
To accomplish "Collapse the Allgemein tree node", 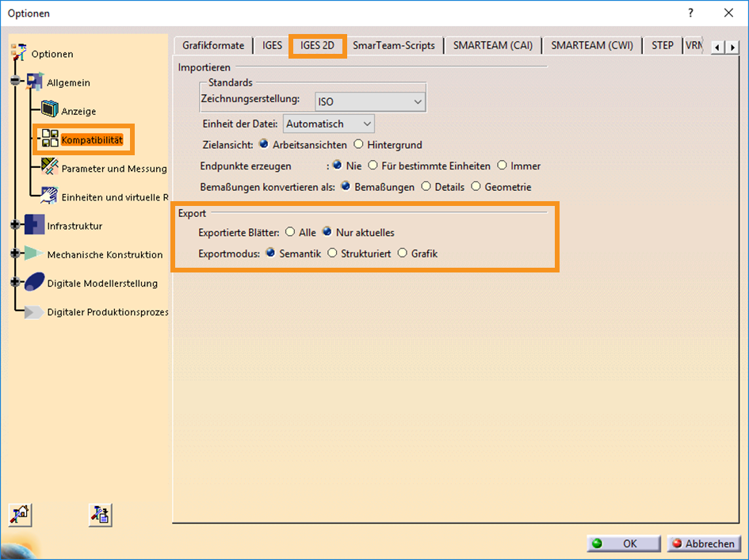I will (15, 82).
